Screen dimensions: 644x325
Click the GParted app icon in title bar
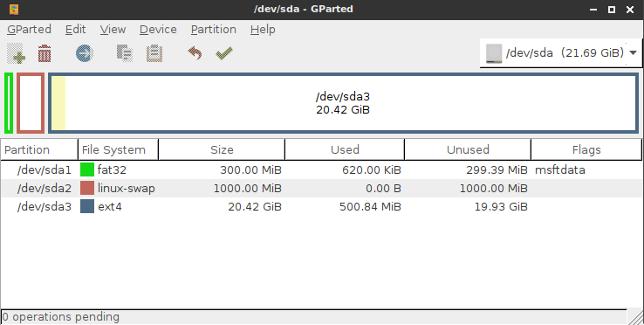(x=14, y=9)
